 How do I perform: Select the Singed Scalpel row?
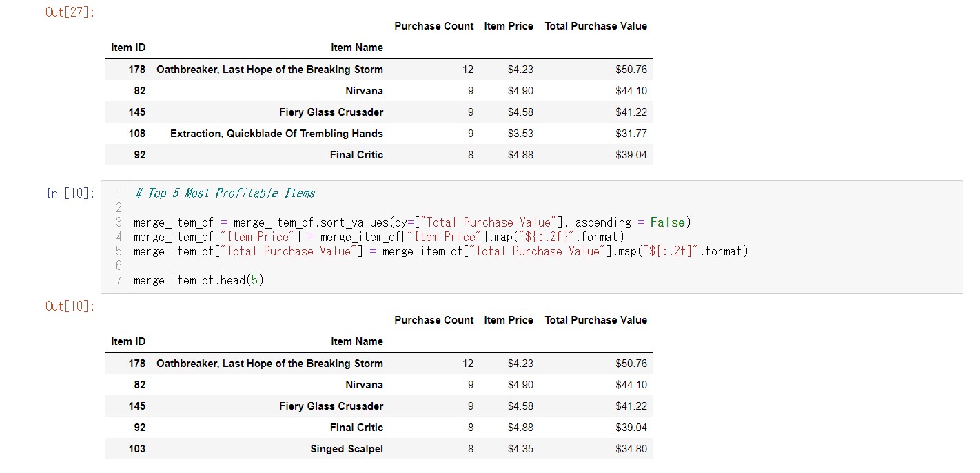[379, 449]
